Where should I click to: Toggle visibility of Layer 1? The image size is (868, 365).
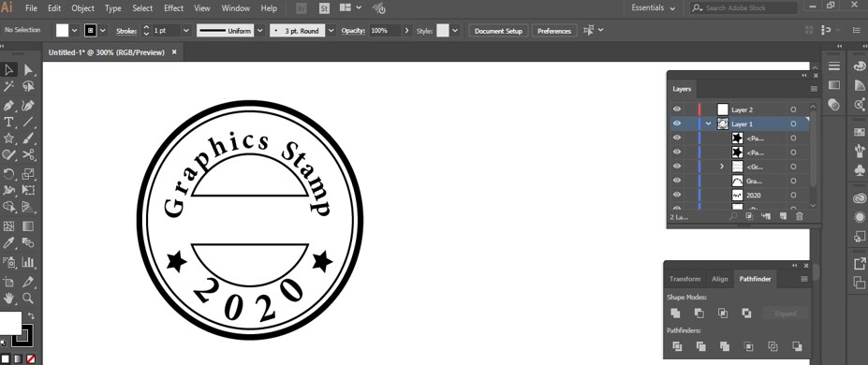677,124
